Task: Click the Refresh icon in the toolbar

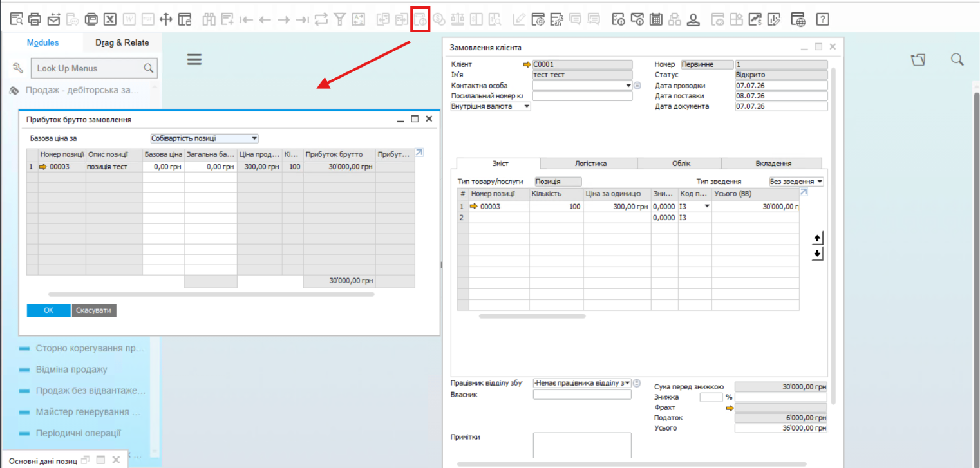Action: (321, 19)
